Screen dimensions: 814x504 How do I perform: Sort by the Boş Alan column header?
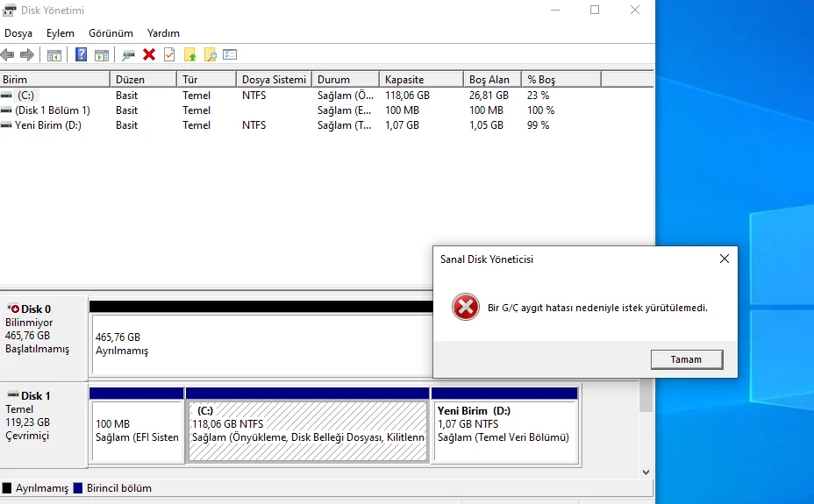click(x=493, y=80)
